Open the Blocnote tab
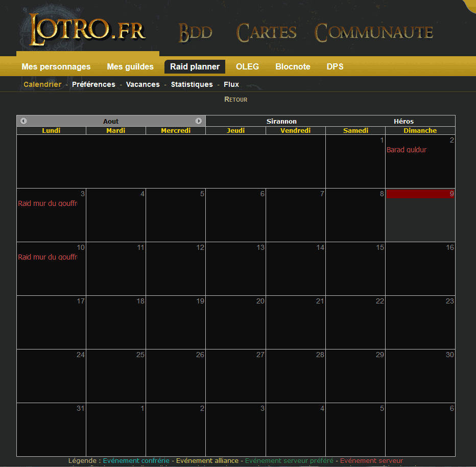Viewport: 476px width, 467px height. 293,66
